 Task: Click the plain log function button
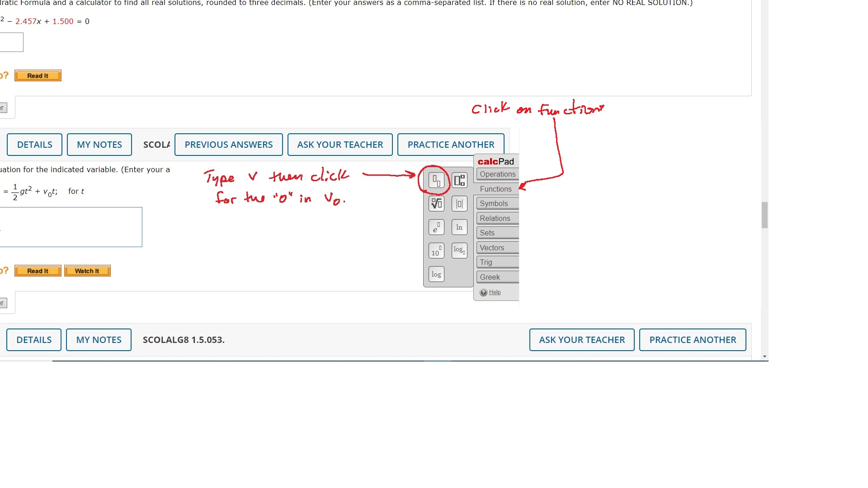pos(436,274)
